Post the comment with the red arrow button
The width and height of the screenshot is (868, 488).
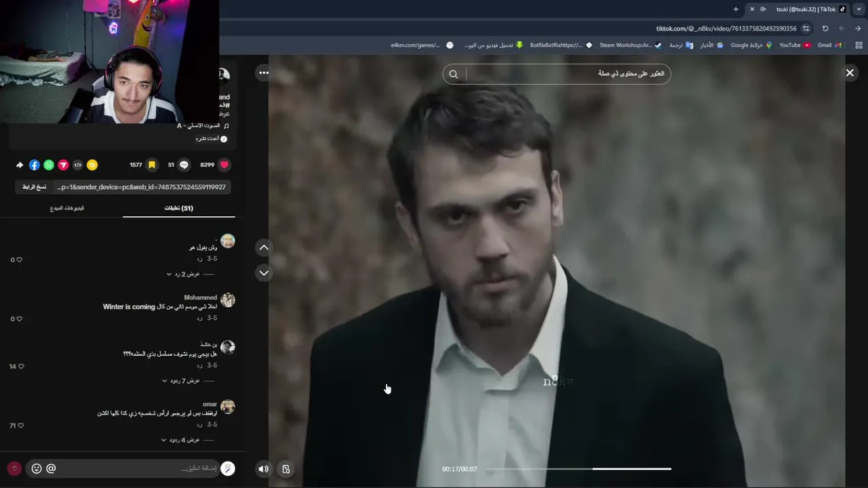14,468
